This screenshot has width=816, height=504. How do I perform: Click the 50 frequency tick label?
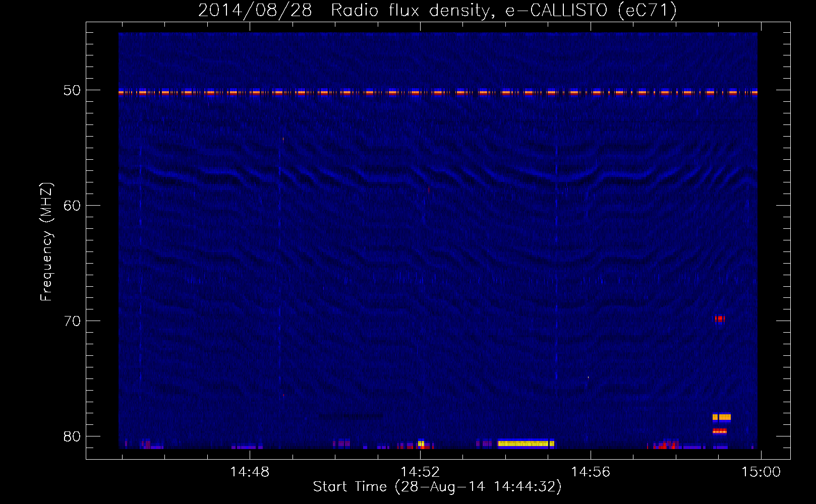[x=72, y=90]
